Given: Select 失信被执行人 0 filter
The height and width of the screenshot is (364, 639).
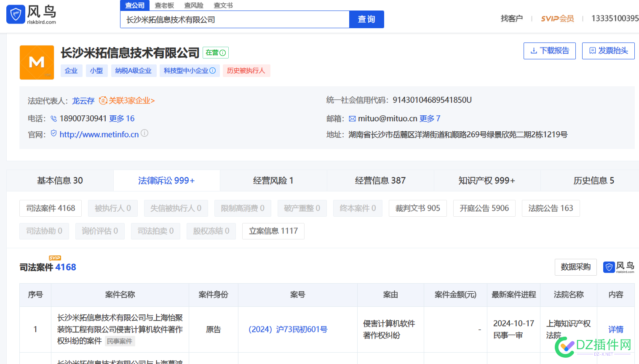Looking at the screenshot, I should click(176, 208).
